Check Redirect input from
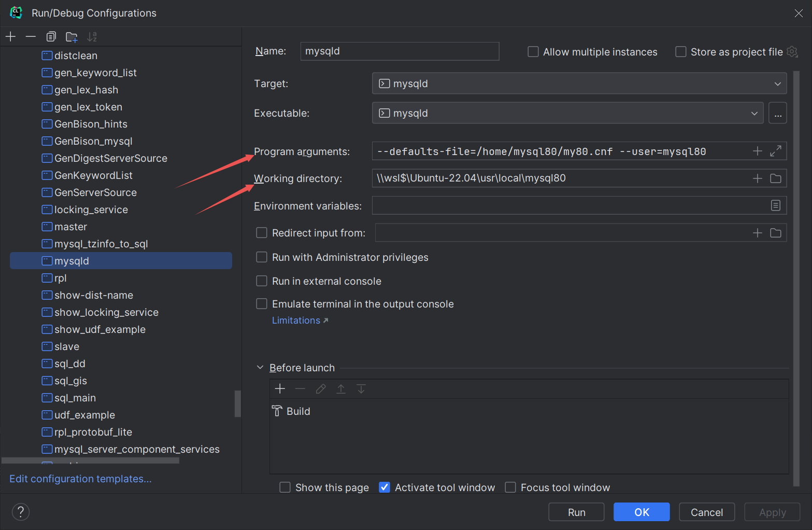 click(262, 233)
